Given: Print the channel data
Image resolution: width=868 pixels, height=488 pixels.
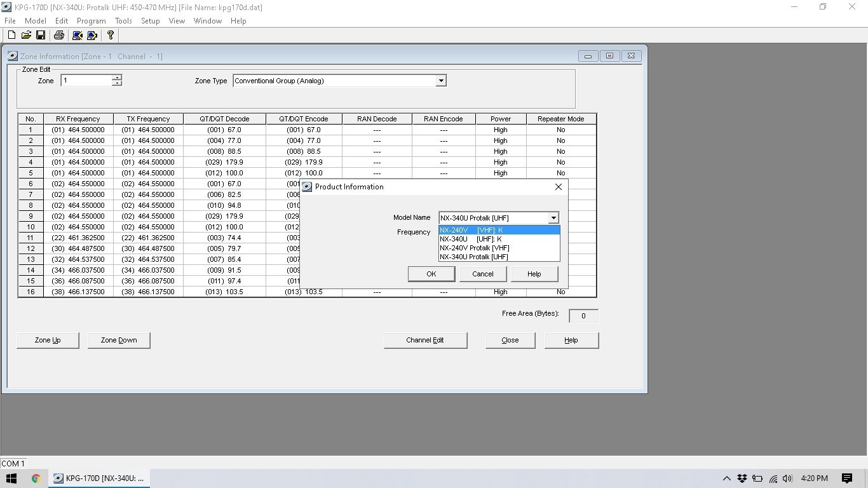Looking at the screenshot, I should (58, 35).
